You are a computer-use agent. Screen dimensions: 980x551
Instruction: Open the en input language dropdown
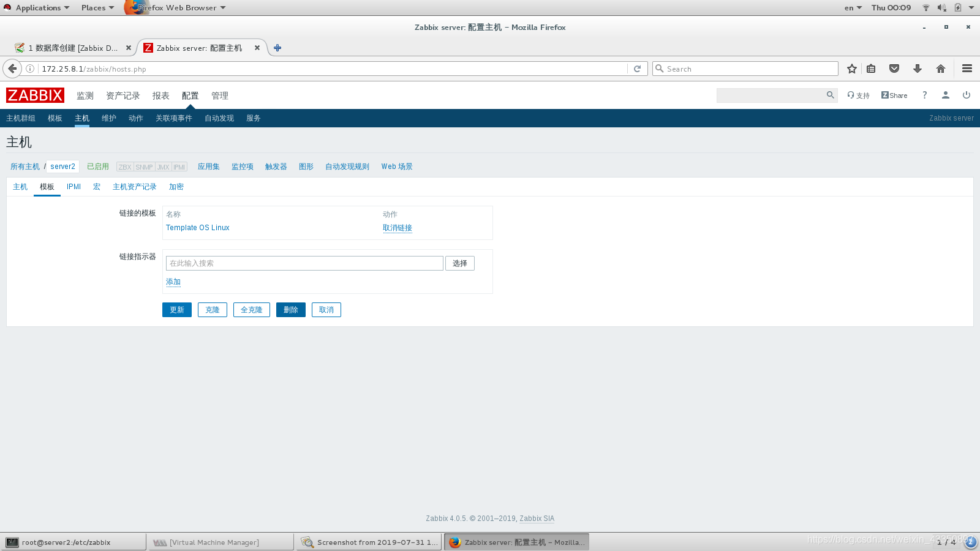(853, 7)
